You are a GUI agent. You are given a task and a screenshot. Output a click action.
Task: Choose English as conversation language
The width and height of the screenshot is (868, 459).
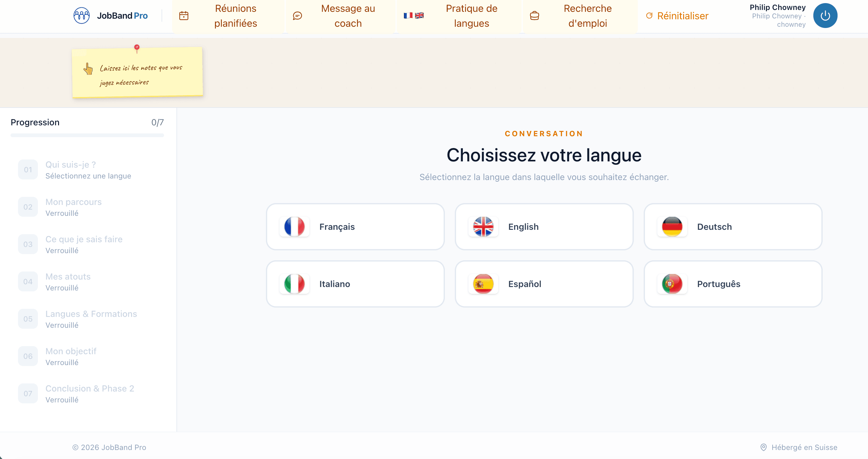click(x=544, y=227)
